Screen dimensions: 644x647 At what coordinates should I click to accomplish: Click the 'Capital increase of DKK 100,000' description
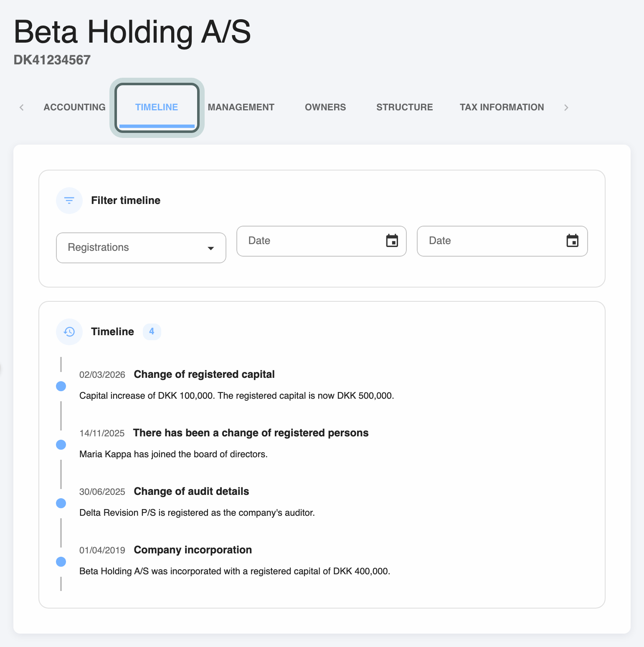pos(237,396)
